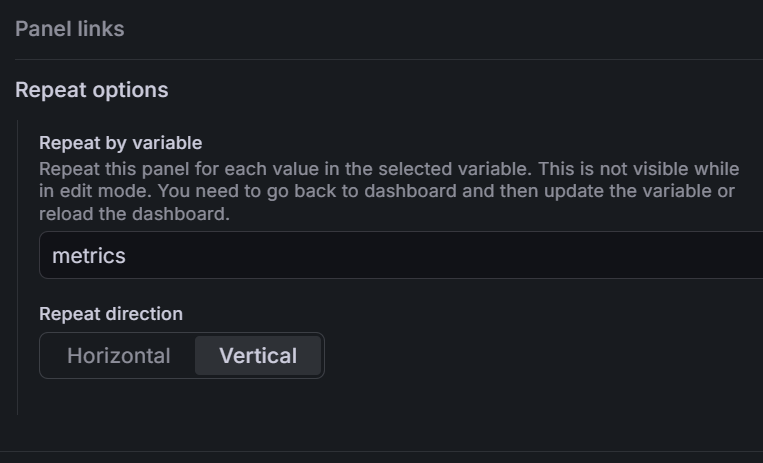Toggle the Panel links category open
This screenshot has width=763, height=463.
coord(70,29)
